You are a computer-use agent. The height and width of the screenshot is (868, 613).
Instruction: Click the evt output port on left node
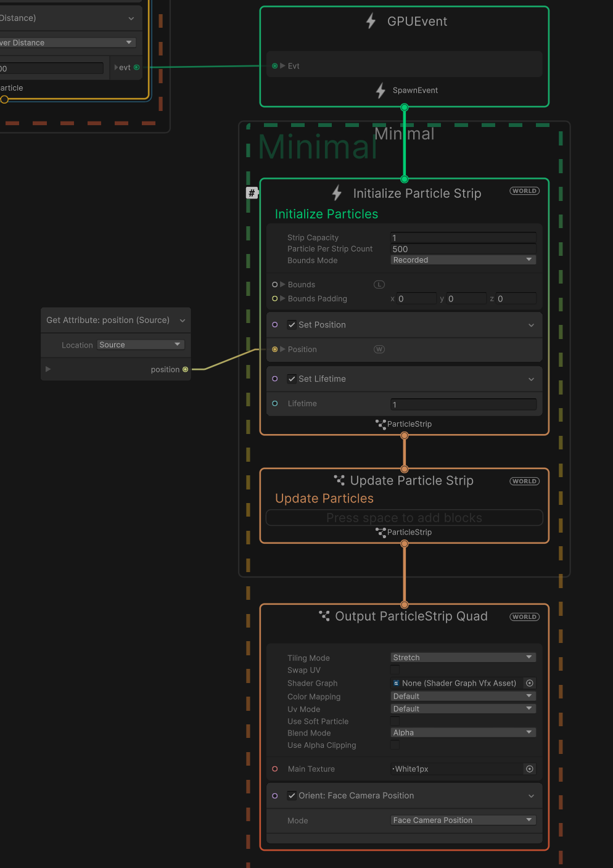[x=137, y=67]
